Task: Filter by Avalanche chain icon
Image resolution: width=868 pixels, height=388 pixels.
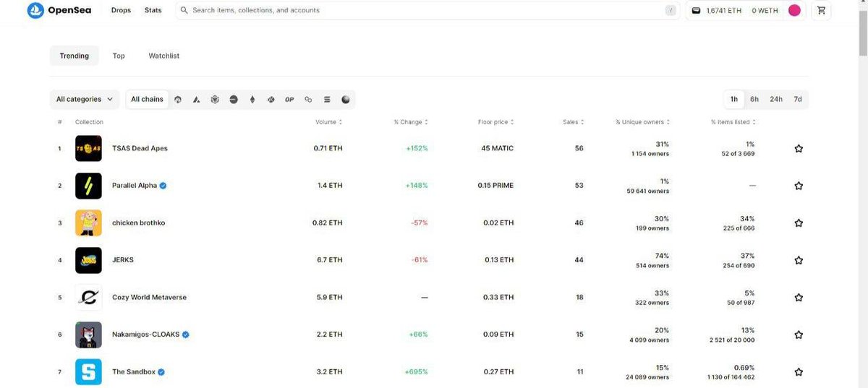Action: (x=196, y=99)
